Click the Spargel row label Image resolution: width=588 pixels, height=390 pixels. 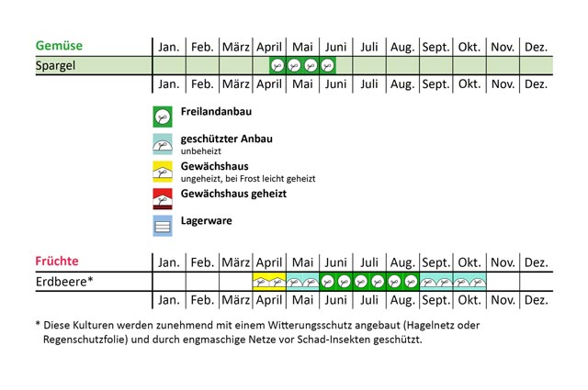tap(55, 66)
